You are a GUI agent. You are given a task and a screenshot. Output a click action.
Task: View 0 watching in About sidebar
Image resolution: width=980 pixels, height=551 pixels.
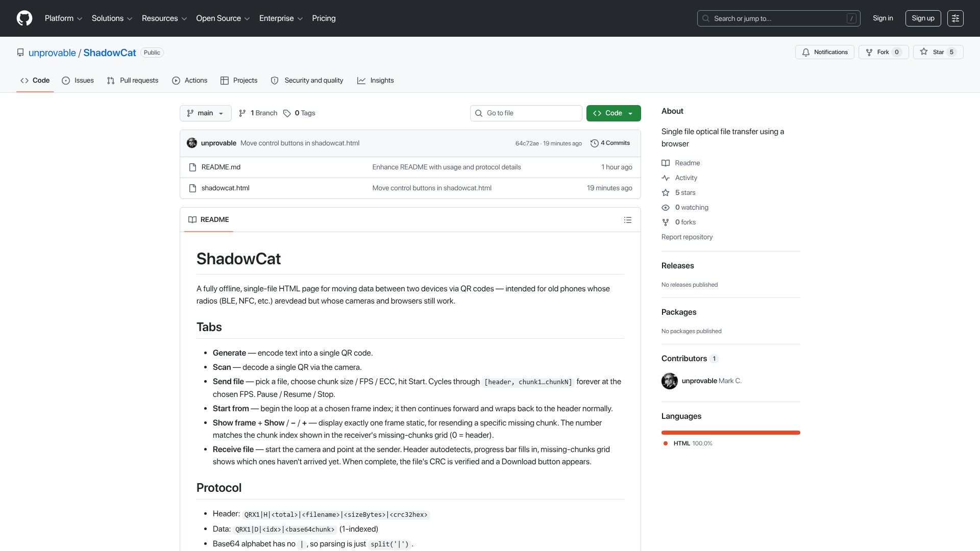tap(685, 208)
